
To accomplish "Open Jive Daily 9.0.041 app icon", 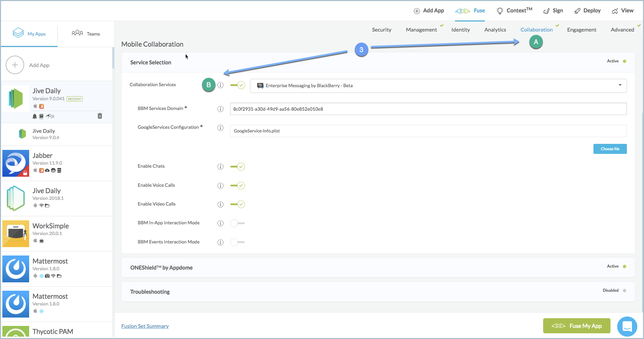I will [x=16, y=99].
